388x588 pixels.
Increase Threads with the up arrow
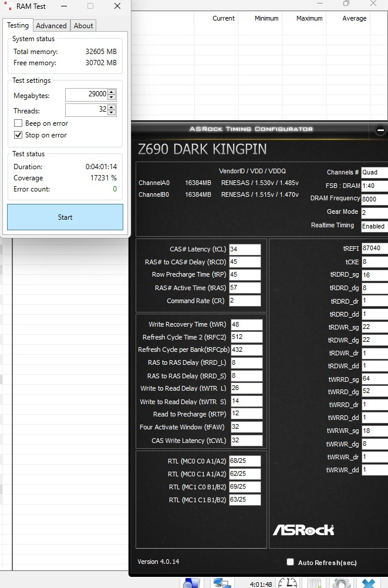pyautogui.click(x=112, y=107)
